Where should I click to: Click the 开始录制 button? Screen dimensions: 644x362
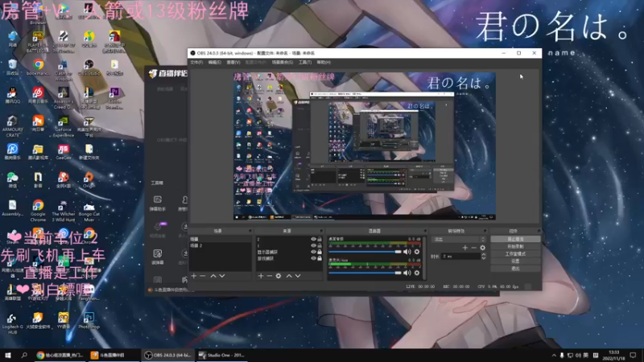(x=515, y=246)
